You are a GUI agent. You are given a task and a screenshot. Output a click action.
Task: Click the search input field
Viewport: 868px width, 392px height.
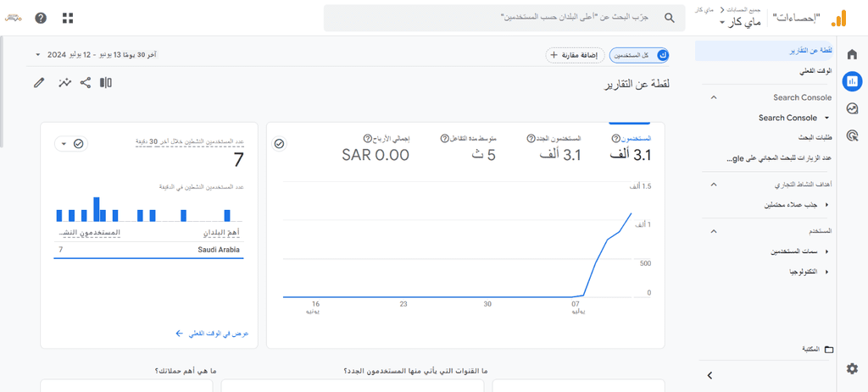[504, 18]
